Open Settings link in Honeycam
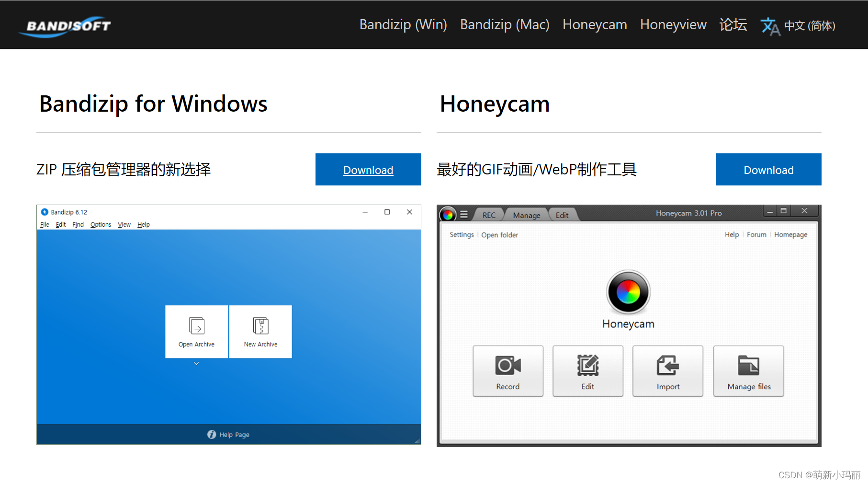This screenshot has width=868, height=484. tap(462, 234)
